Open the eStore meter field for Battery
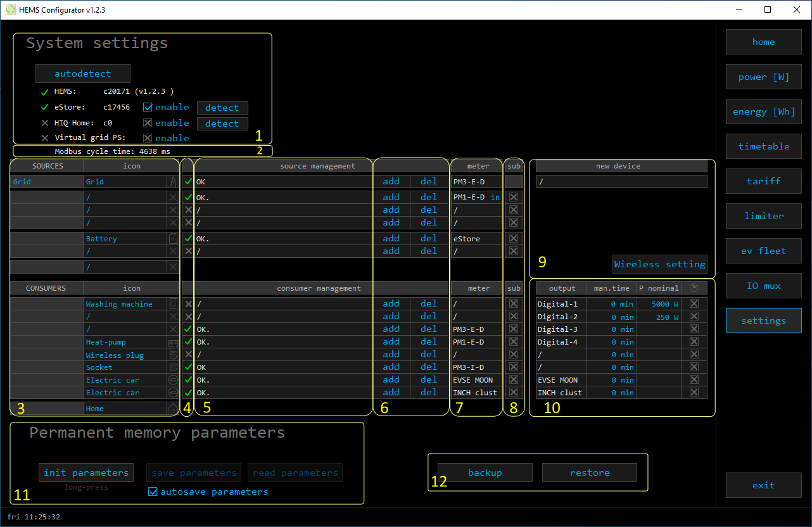The image size is (812, 527). click(476, 239)
